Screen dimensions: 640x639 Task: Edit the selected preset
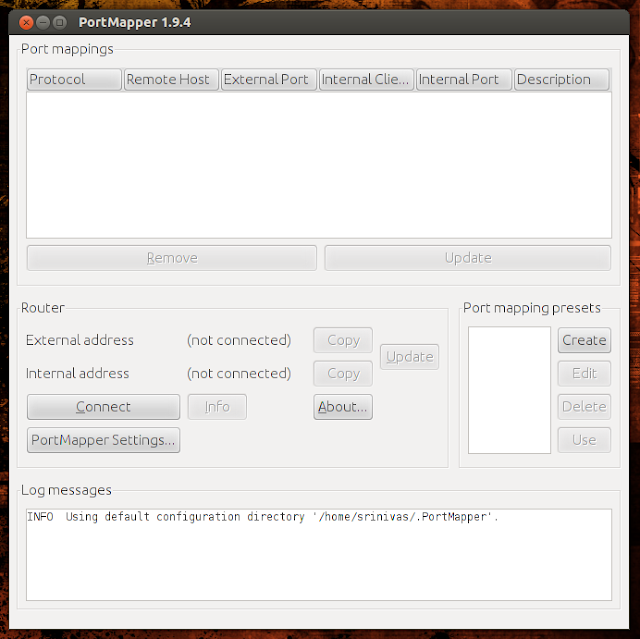584,373
